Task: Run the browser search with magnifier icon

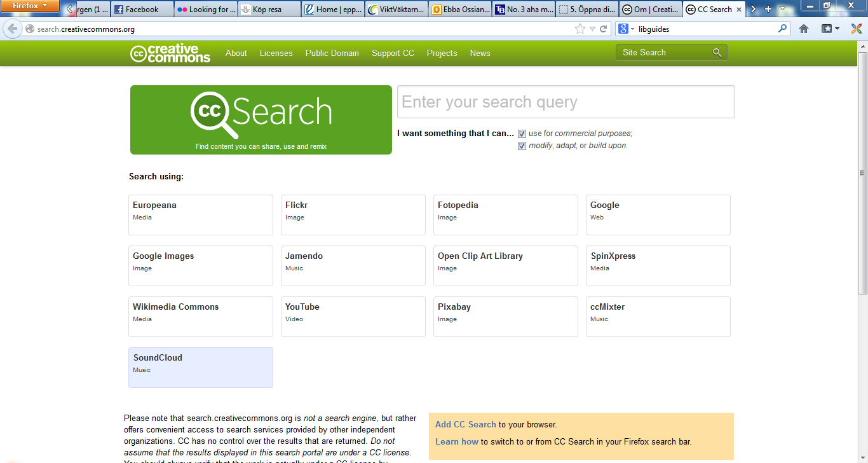Action: point(782,29)
